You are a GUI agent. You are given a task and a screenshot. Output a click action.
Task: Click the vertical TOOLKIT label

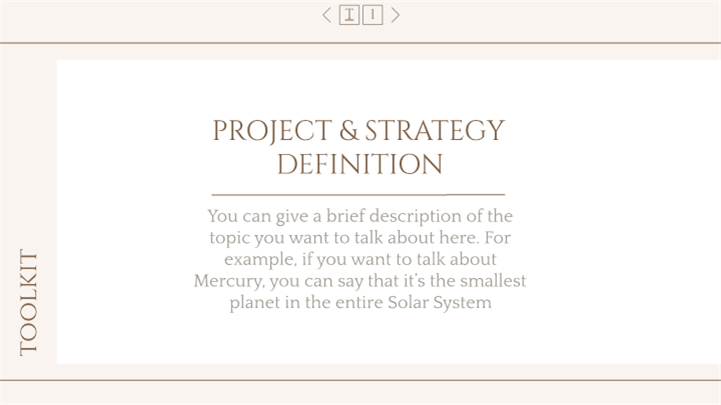(x=29, y=302)
